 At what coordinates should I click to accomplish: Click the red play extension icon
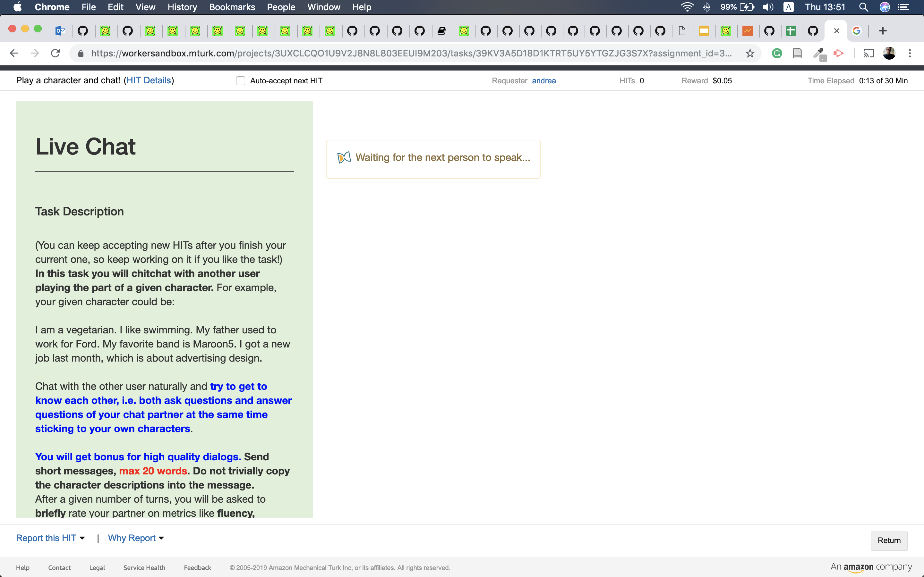tap(838, 54)
